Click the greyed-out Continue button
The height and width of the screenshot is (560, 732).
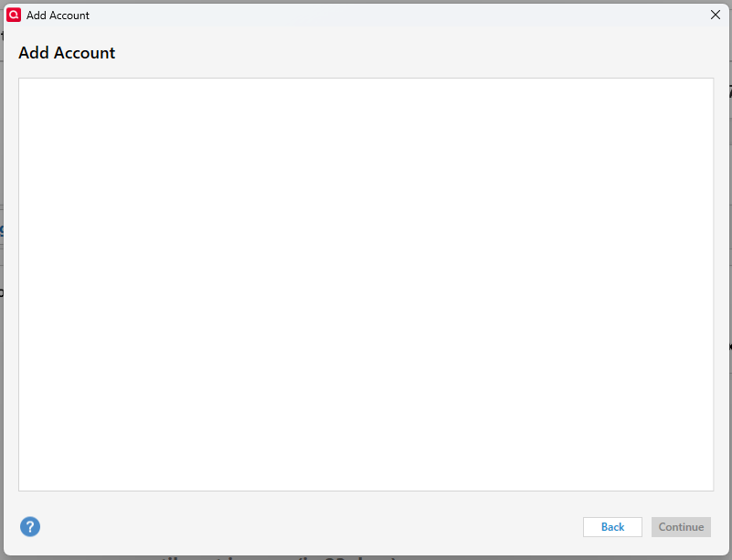click(681, 527)
